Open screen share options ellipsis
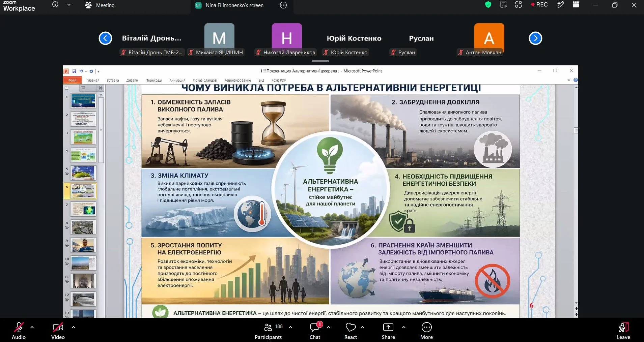The image size is (644, 342). (x=283, y=5)
